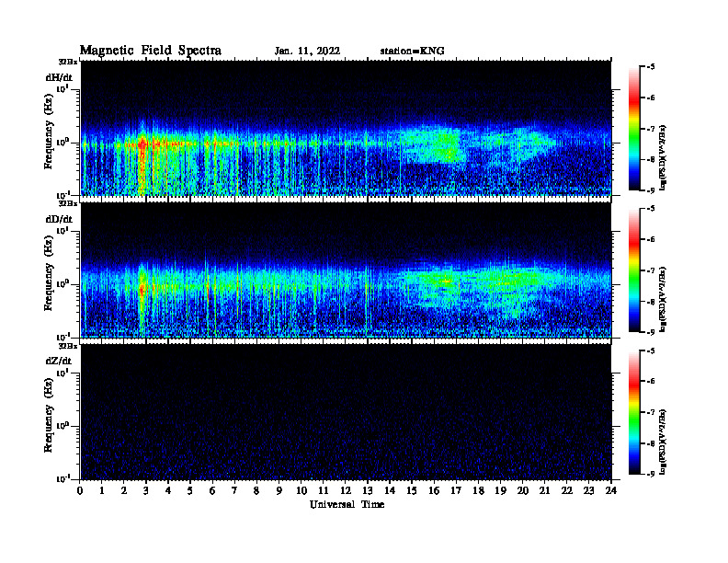The image size is (728, 563).
Task: Click the top colorbar '-5' tick label
Action: tap(651, 67)
